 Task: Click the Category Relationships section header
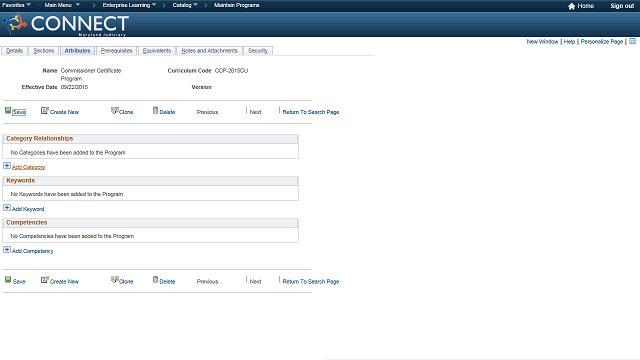150,139
